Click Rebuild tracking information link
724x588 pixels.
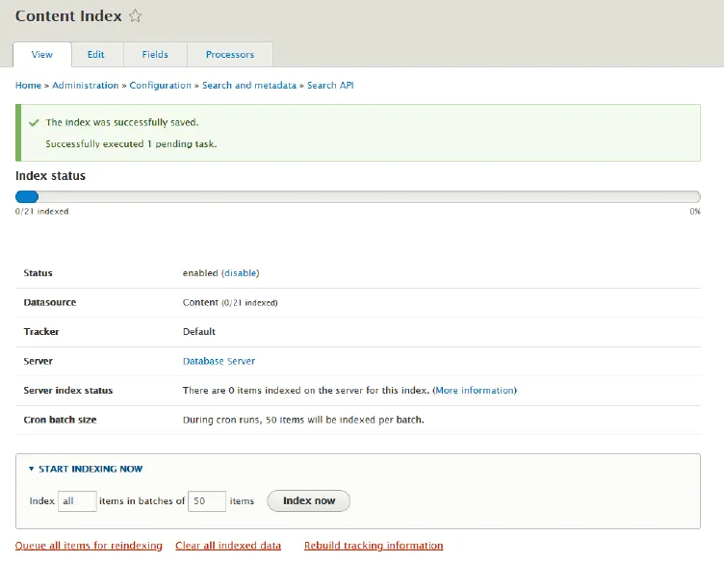tap(374, 546)
